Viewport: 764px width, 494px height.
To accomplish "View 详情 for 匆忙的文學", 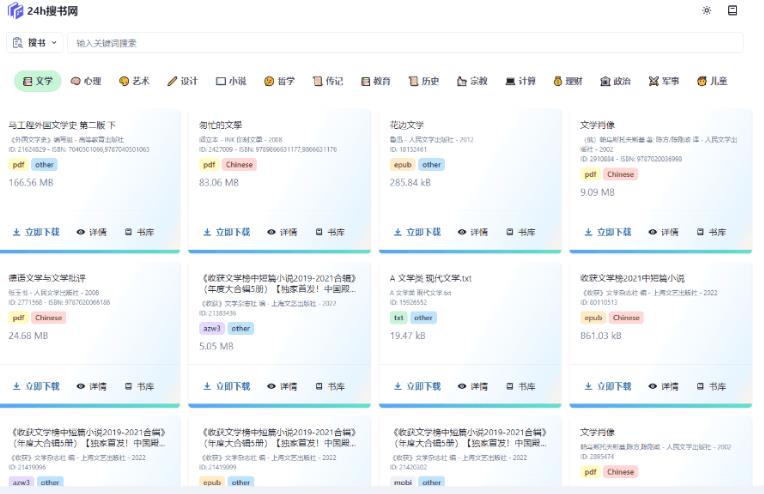I will [282, 232].
